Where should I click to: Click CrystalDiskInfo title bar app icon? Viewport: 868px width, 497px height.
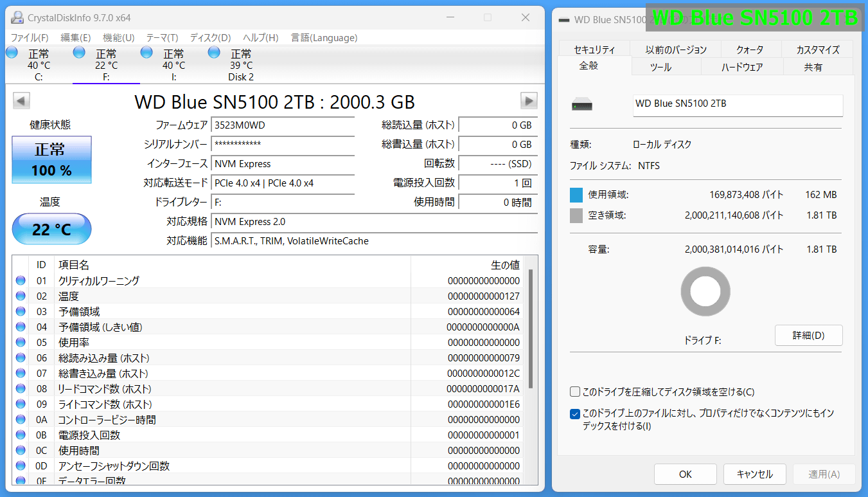pos(18,18)
